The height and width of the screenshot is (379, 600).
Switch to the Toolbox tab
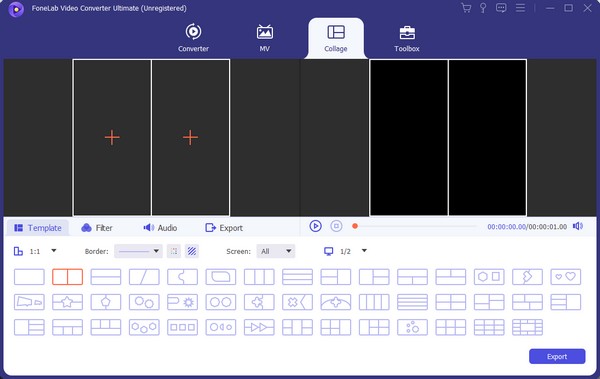point(407,38)
